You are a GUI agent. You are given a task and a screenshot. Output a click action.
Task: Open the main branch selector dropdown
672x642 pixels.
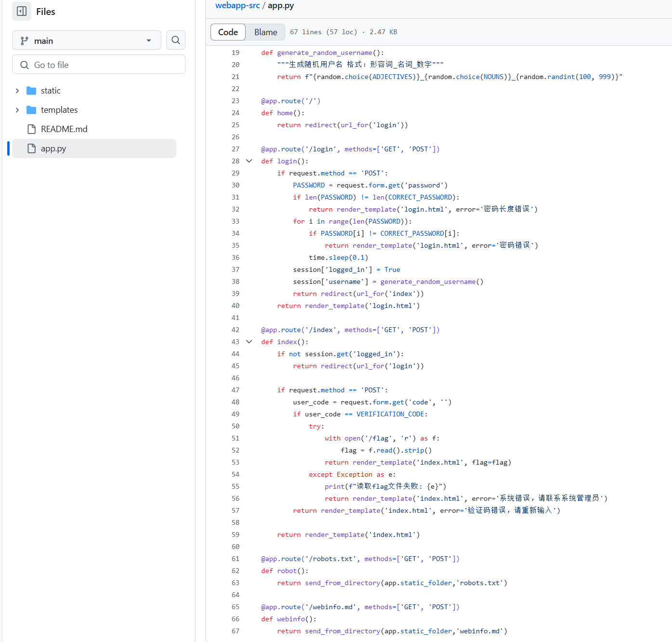click(x=87, y=40)
